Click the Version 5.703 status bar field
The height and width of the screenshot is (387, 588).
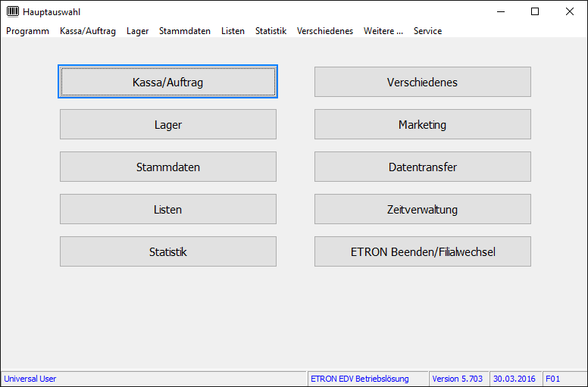tap(457, 379)
